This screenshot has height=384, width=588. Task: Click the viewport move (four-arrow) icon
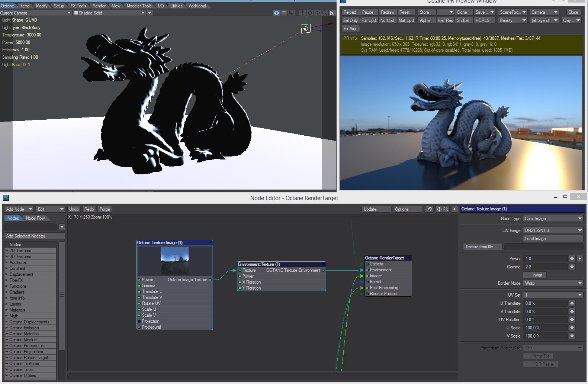(310, 13)
